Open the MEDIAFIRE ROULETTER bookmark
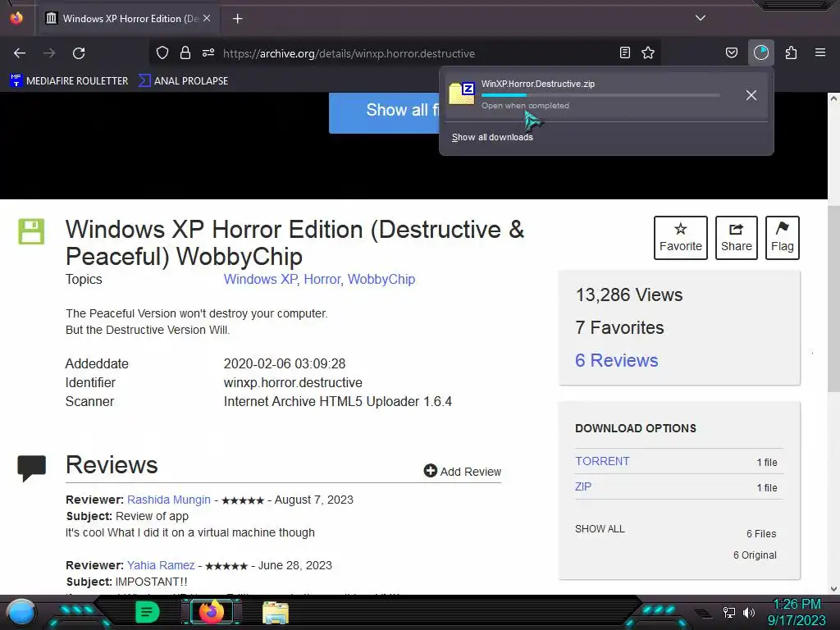The height and width of the screenshot is (630, 840). 69,81
